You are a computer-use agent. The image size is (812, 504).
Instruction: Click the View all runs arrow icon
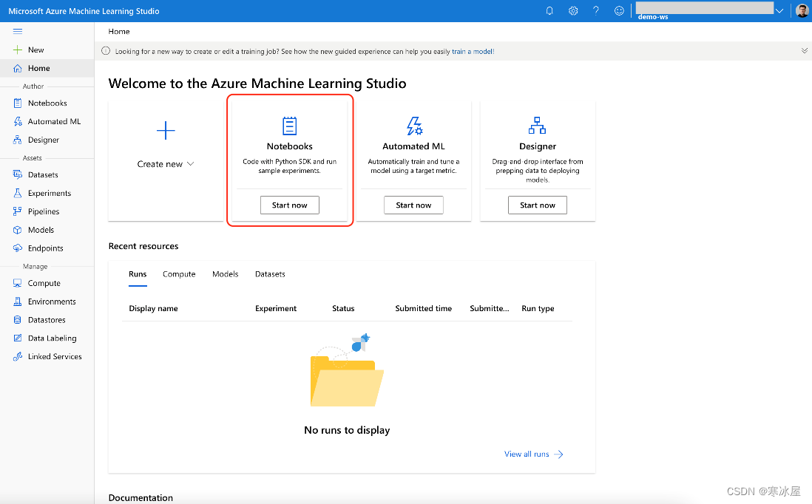coord(558,454)
